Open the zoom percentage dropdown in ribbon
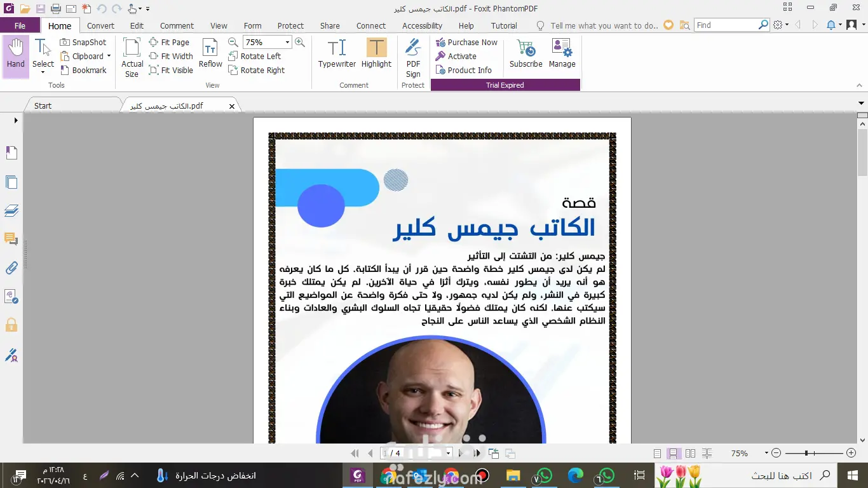The width and height of the screenshot is (868, 488). [x=287, y=42]
